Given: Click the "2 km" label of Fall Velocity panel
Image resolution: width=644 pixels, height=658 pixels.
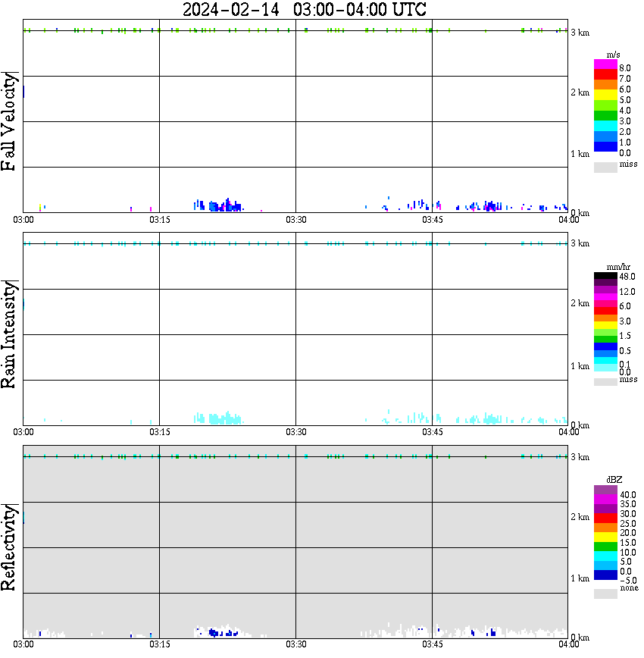Looking at the screenshot, I should 580,92.
